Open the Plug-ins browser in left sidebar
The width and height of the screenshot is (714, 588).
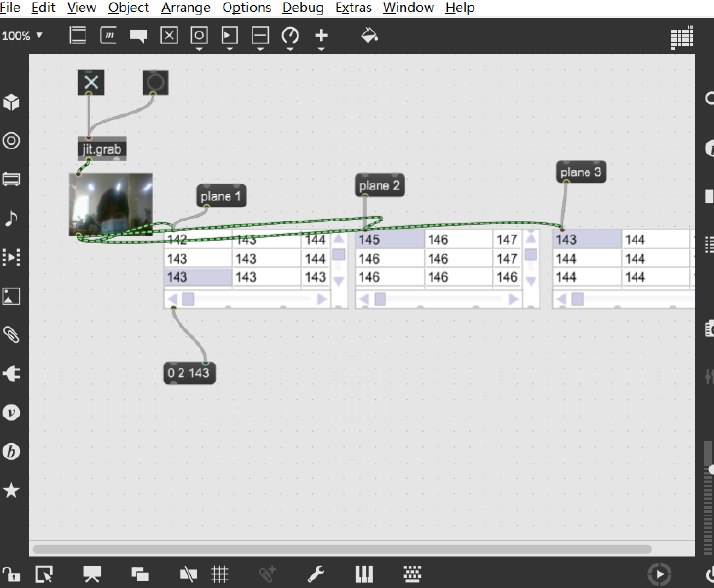coord(11,373)
